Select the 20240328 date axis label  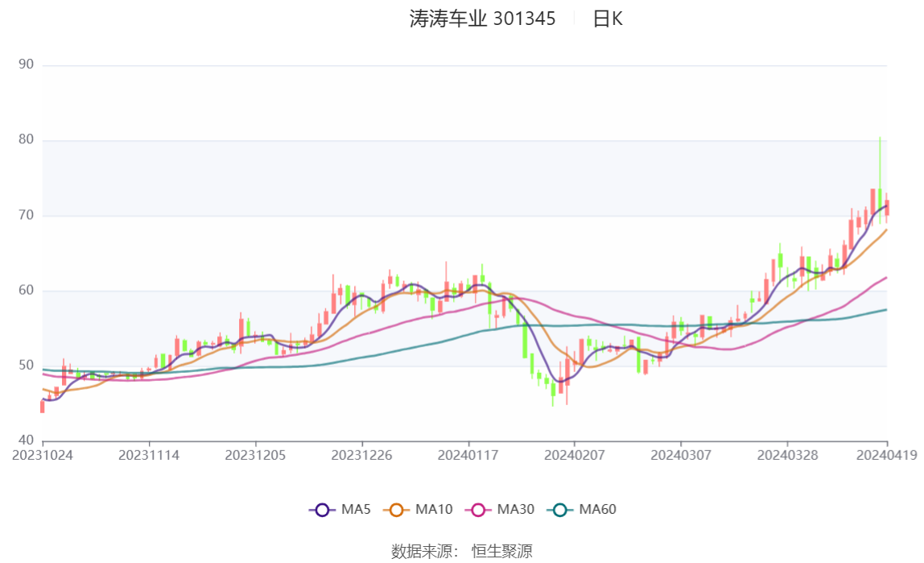pos(787,456)
